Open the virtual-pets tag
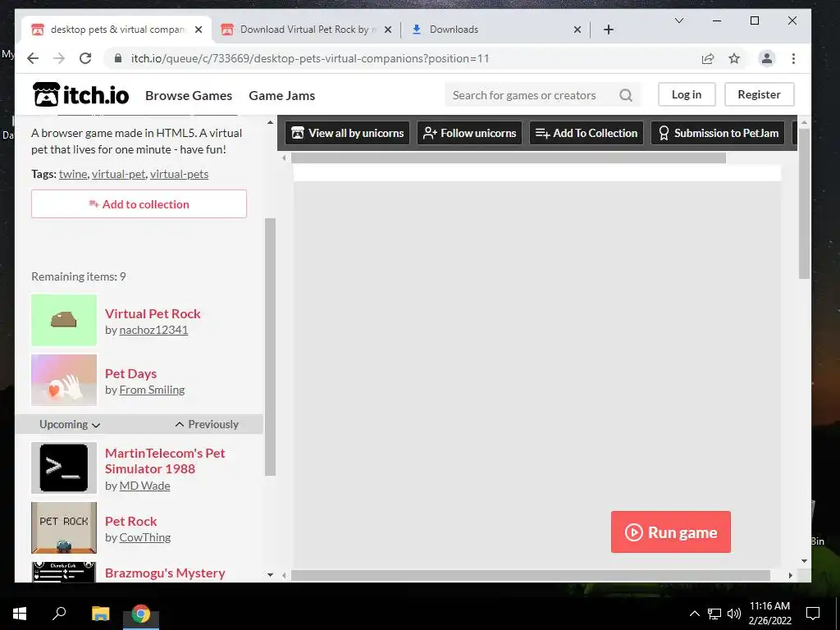The height and width of the screenshot is (630, 840). (x=179, y=174)
